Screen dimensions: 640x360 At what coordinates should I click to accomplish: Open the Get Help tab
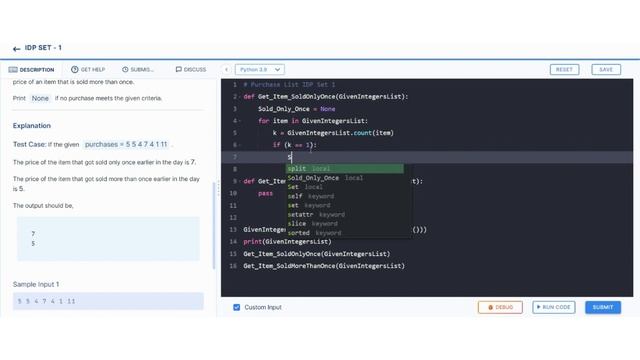(x=88, y=70)
